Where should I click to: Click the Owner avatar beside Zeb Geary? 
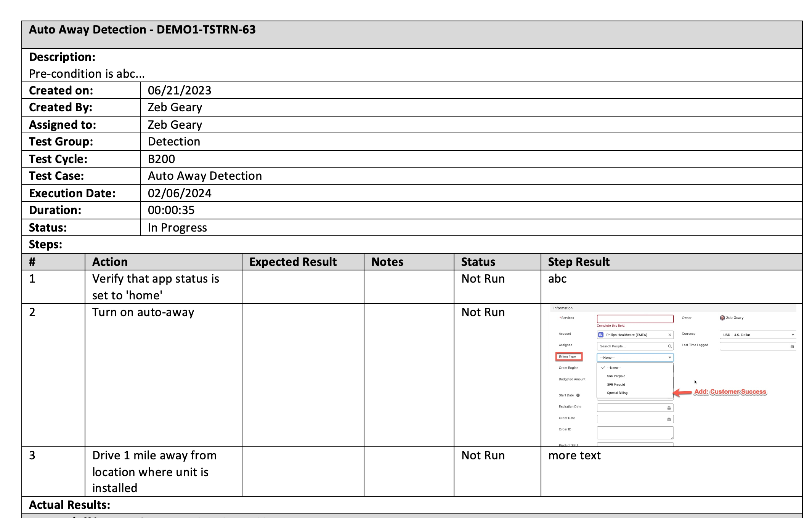(x=722, y=318)
